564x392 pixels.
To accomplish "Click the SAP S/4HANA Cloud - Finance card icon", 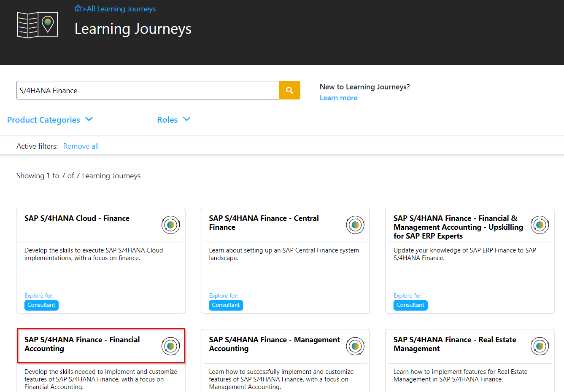I will [170, 225].
